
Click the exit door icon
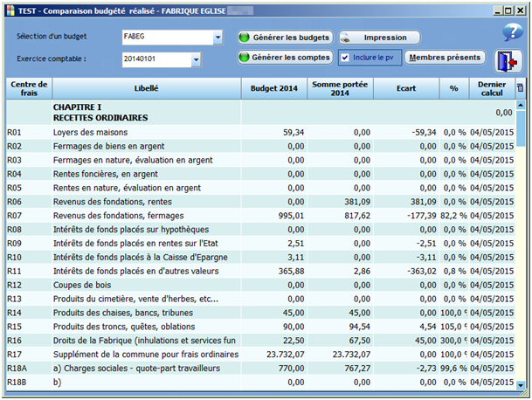click(x=507, y=61)
